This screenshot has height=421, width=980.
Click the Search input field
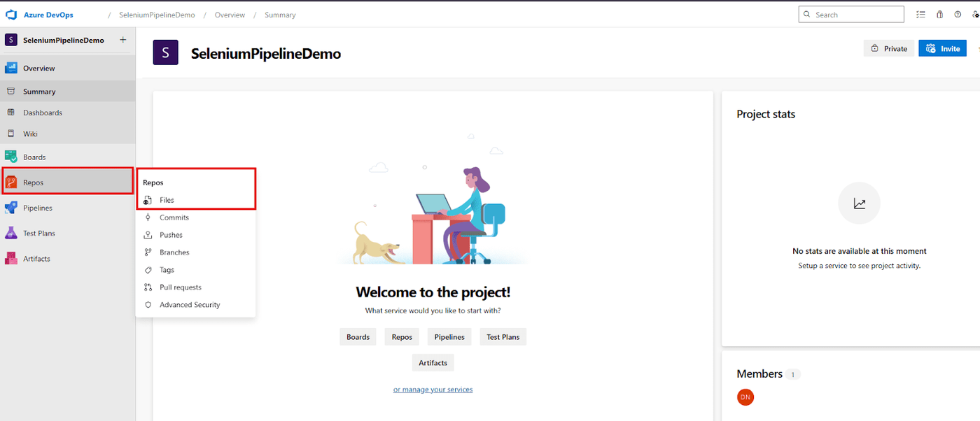pos(851,14)
